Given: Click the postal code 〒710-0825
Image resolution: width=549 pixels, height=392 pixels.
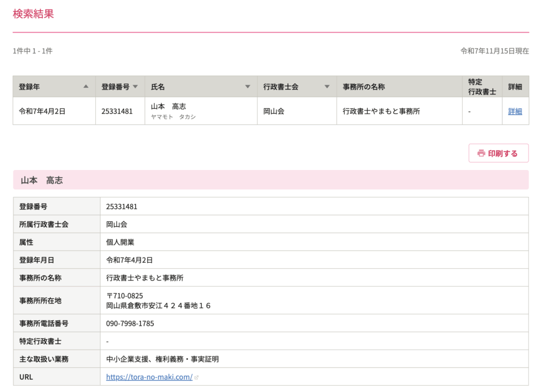Looking at the screenshot, I should click(124, 295).
